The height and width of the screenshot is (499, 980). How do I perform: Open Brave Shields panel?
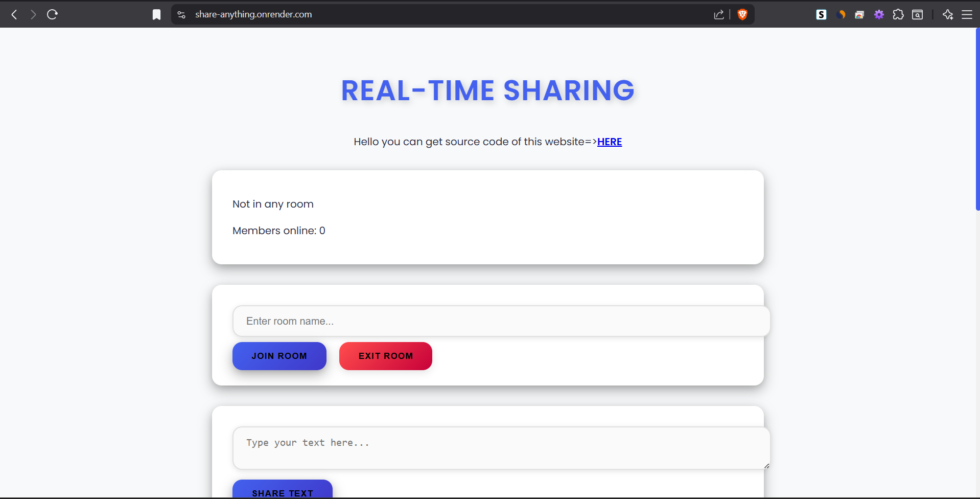[742, 14]
